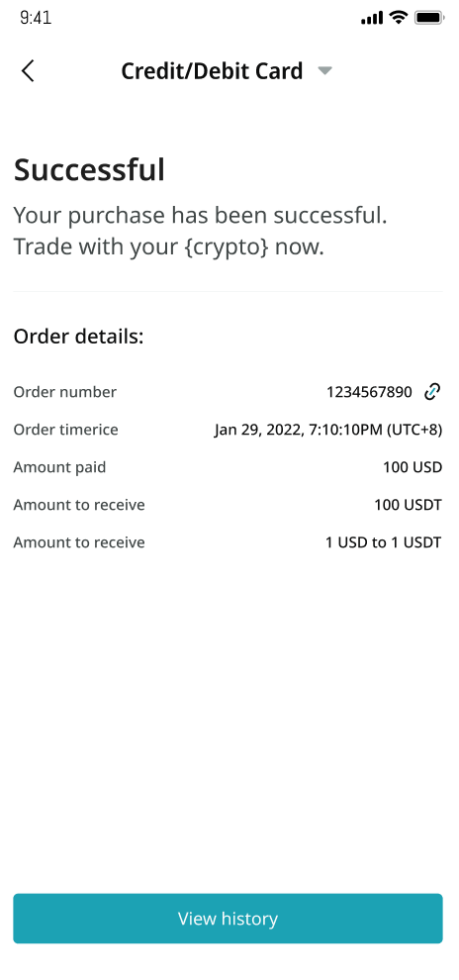
Task: Check the battery icon in status bar
Action: coord(429,18)
